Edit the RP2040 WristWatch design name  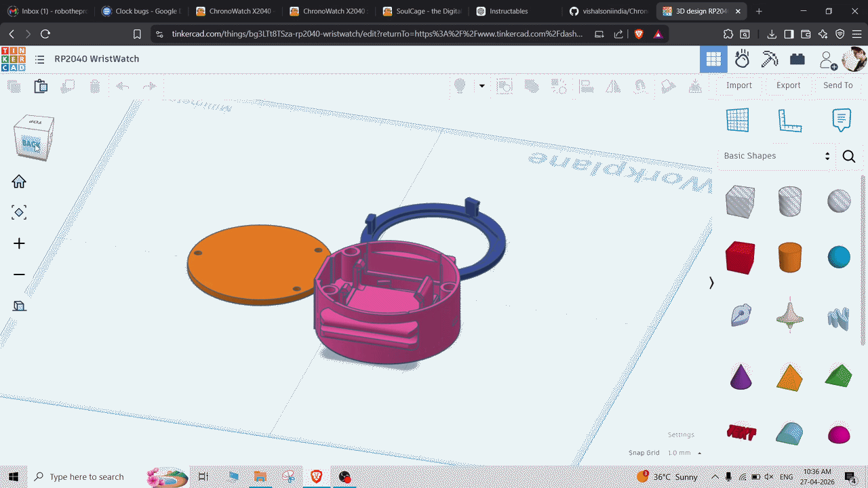[96, 59]
